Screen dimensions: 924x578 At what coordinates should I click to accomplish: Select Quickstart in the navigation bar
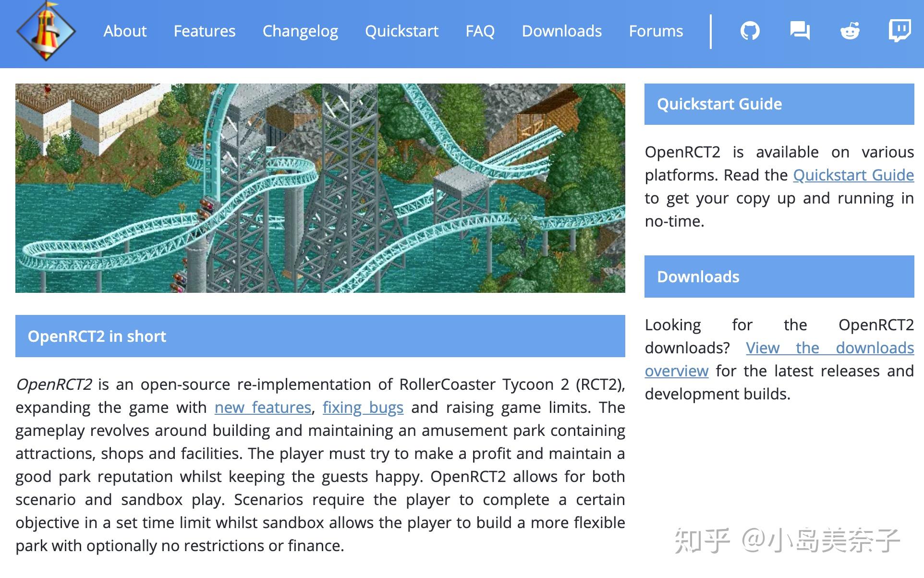(401, 31)
